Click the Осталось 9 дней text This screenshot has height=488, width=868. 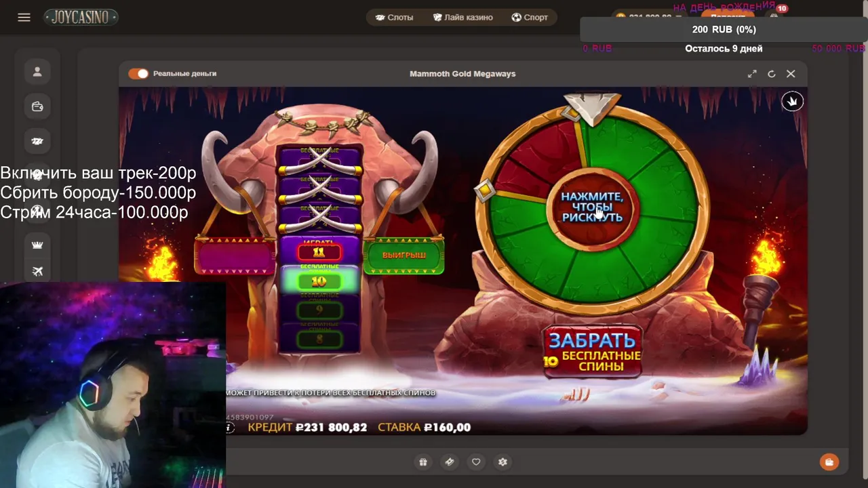(x=724, y=49)
